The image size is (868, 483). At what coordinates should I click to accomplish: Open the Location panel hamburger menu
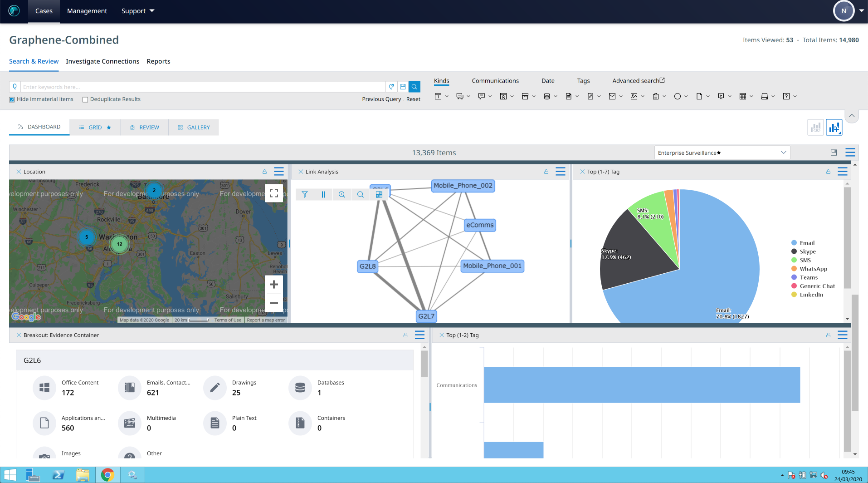point(279,172)
